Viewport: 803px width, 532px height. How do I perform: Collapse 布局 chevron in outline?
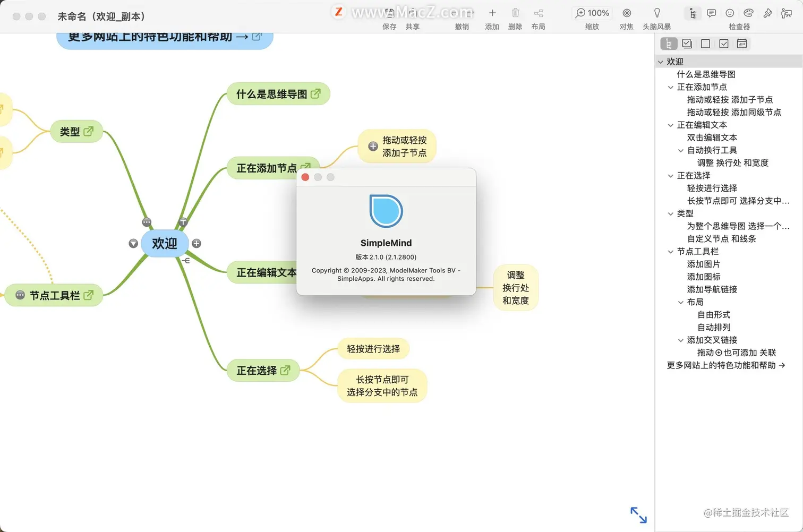(681, 303)
